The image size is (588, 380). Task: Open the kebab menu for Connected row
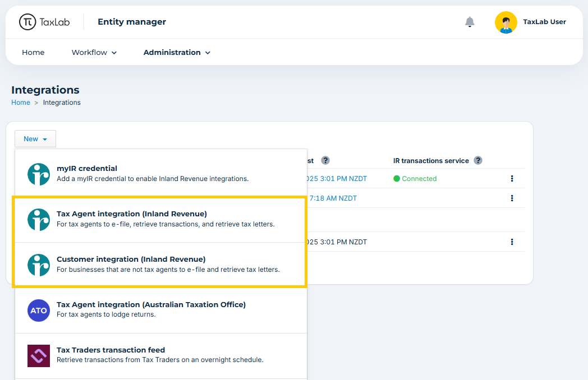click(x=512, y=179)
